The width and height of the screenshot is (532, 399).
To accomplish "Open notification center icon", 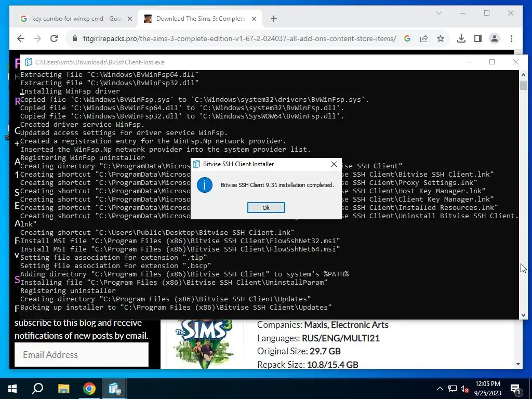I will (x=515, y=389).
